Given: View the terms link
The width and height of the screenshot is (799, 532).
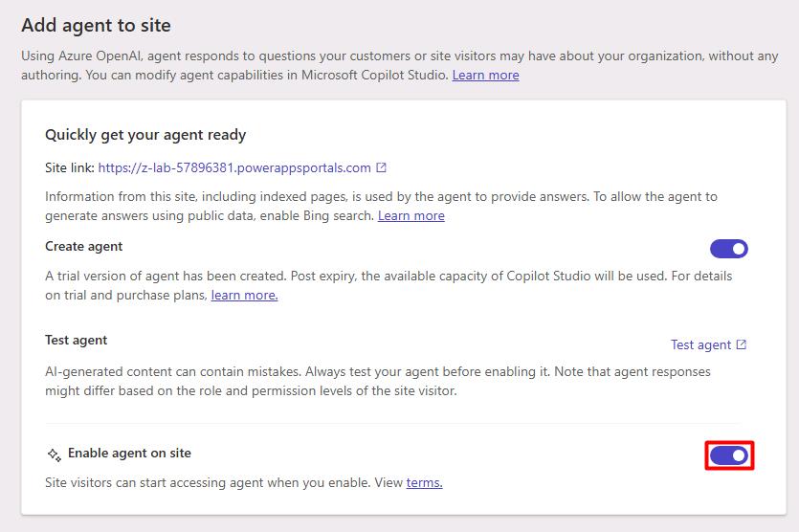Looking at the screenshot, I should click(x=425, y=482).
